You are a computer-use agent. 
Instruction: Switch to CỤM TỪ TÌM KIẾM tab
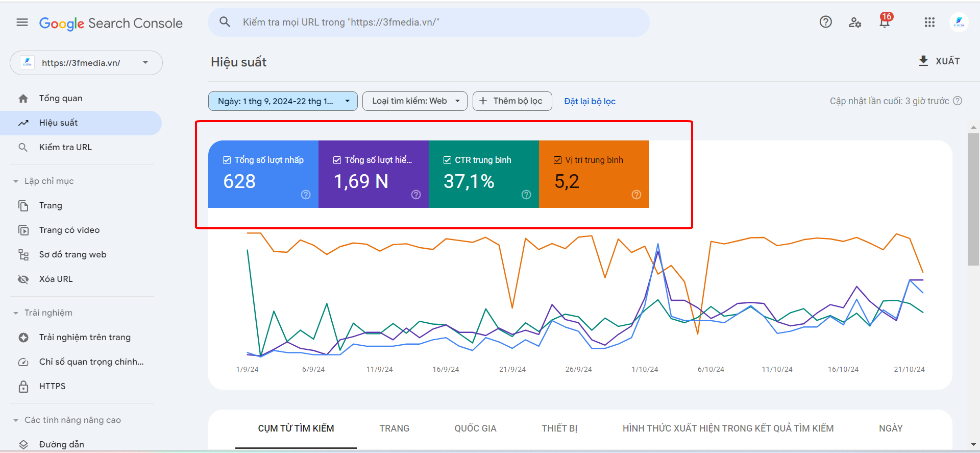tap(296, 428)
